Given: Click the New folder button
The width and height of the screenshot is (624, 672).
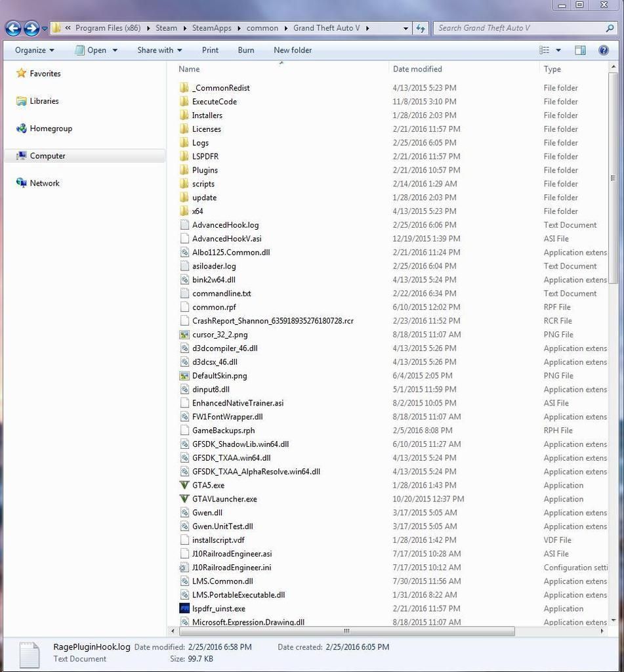Looking at the screenshot, I should (293, 50).
